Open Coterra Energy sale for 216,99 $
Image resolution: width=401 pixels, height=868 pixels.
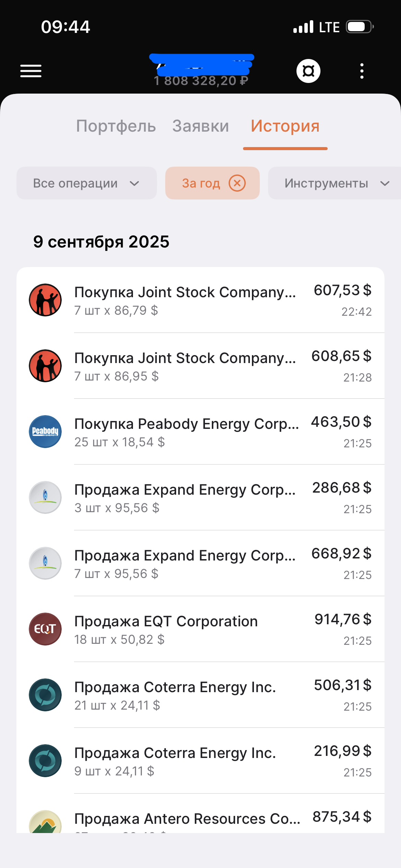pyautogui.click(x=206, y=761)
